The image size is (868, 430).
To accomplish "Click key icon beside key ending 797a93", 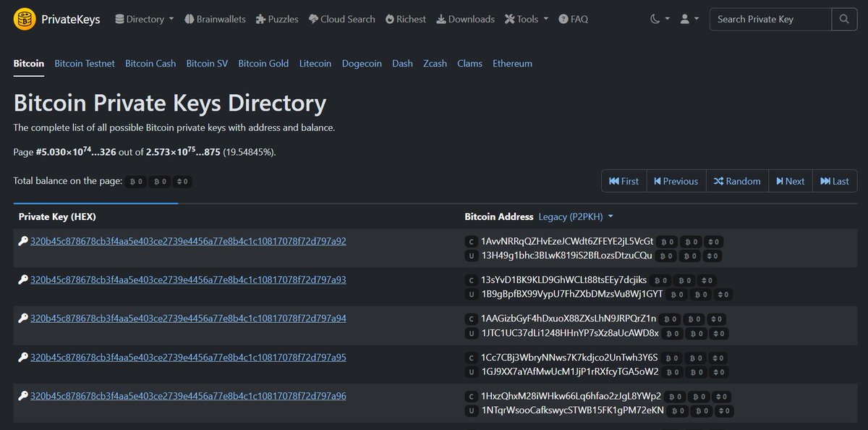I will [23, 279].
